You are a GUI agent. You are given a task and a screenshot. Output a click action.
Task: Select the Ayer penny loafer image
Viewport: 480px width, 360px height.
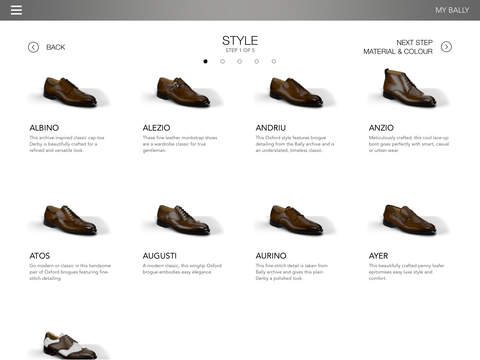[409, 219]
